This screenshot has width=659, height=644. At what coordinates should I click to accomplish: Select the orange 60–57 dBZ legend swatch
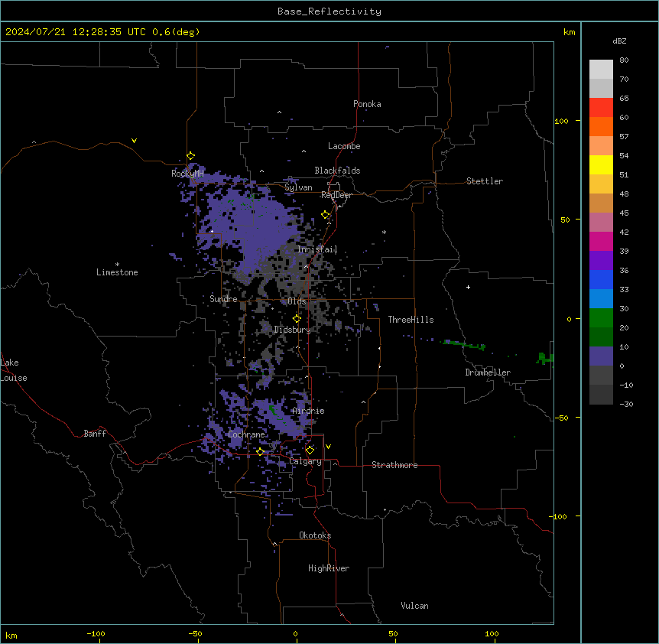coord(601,126)
